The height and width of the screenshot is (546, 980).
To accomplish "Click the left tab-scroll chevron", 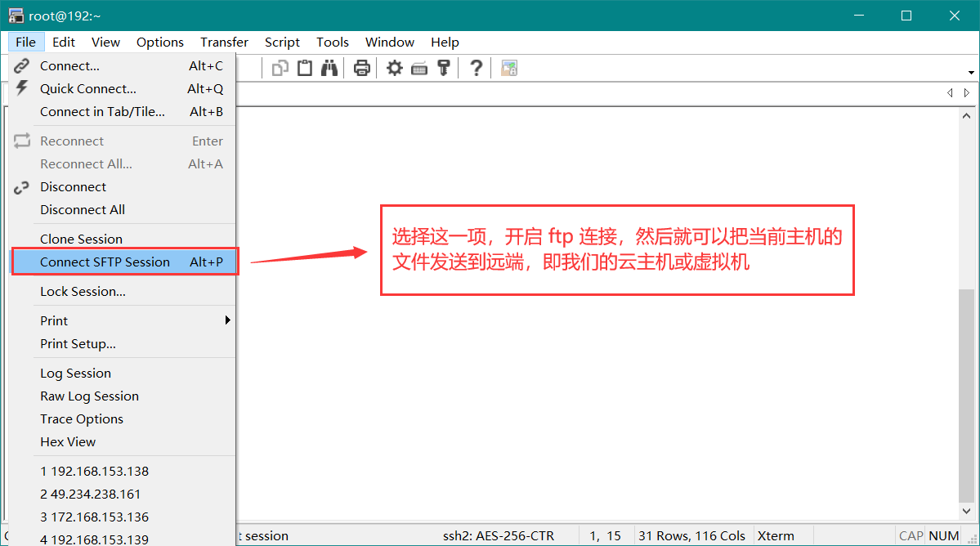I will pyautogui.click(x=950, y=92).
